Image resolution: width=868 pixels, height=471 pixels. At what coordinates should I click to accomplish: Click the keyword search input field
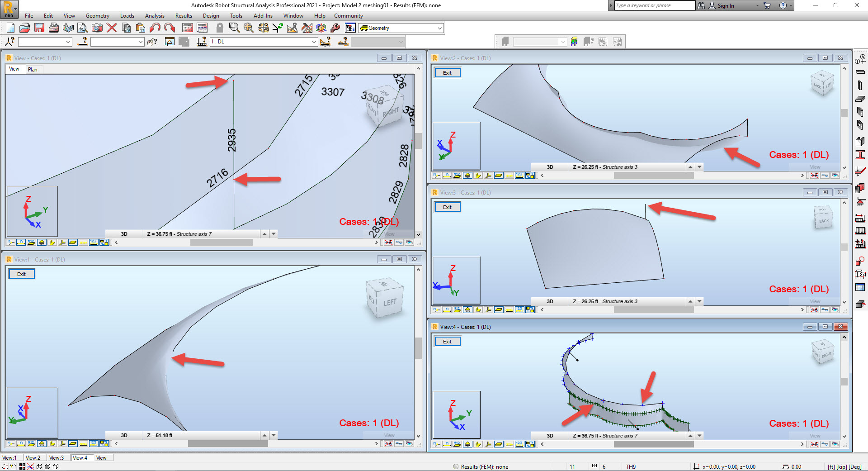click(655, 5)
